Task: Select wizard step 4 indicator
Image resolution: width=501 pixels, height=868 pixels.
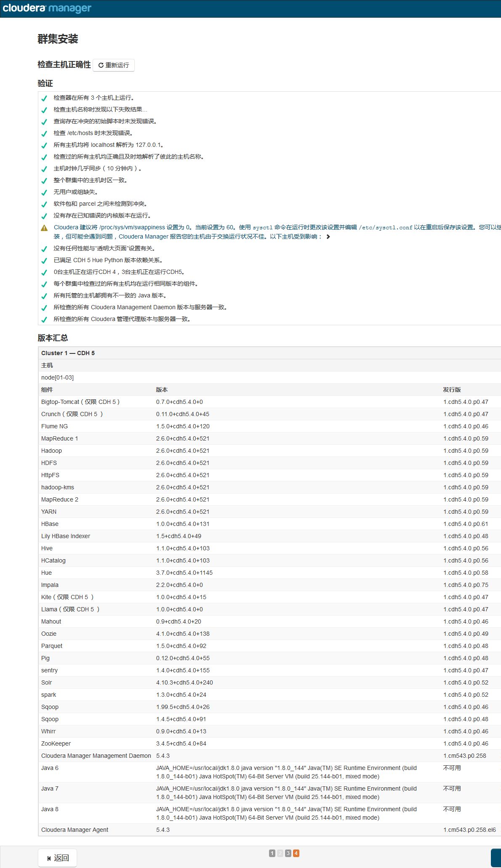Action: pyautogui.click(x=296, y=853)
